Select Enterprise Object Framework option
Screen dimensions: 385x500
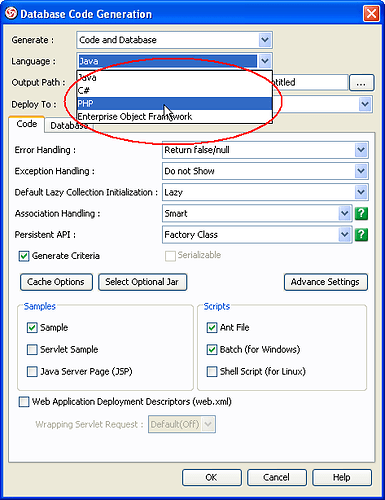tap(174, 117)
